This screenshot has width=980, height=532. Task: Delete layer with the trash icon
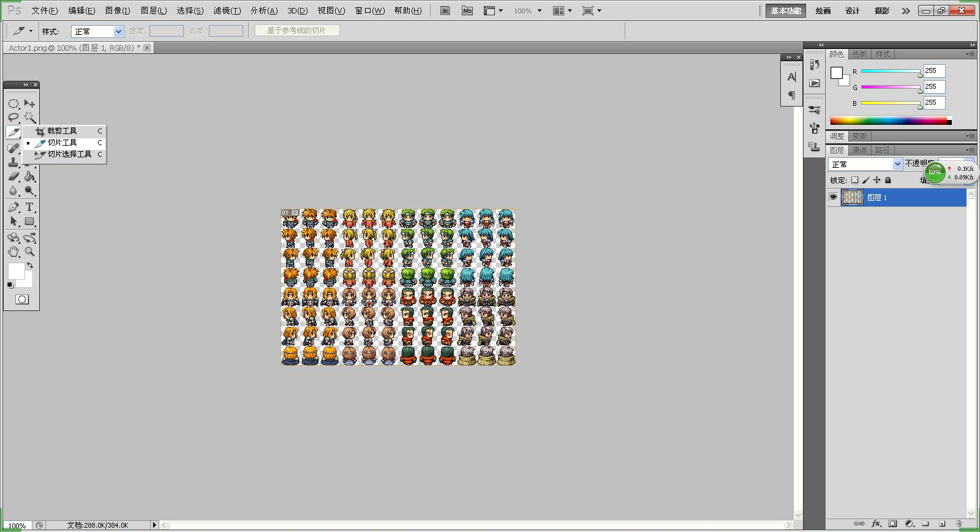pos(959,524)
